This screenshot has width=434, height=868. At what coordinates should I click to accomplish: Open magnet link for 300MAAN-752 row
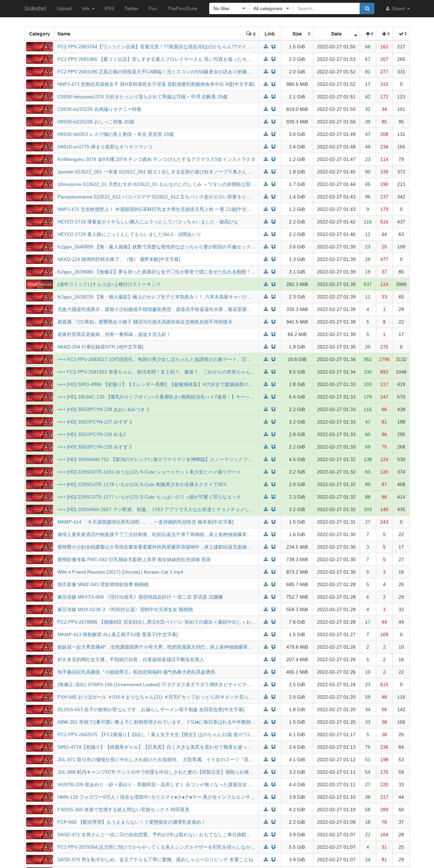[x=273, y=459]
